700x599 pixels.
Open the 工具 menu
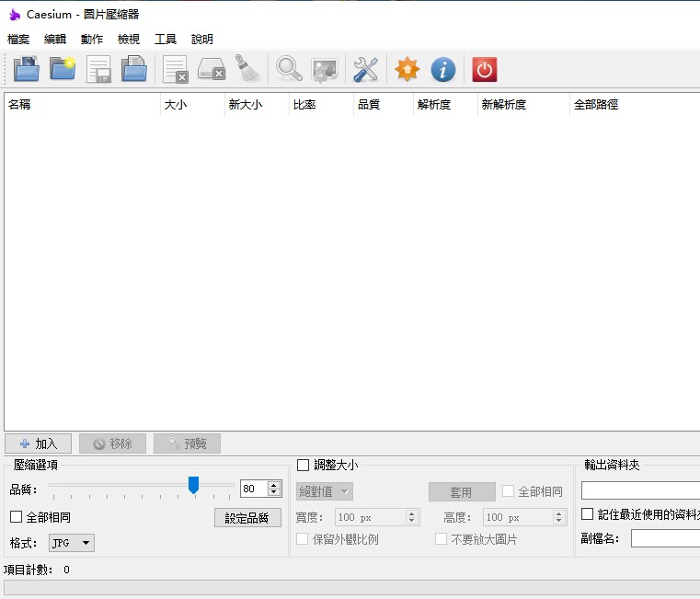click(x=166, y=40)
